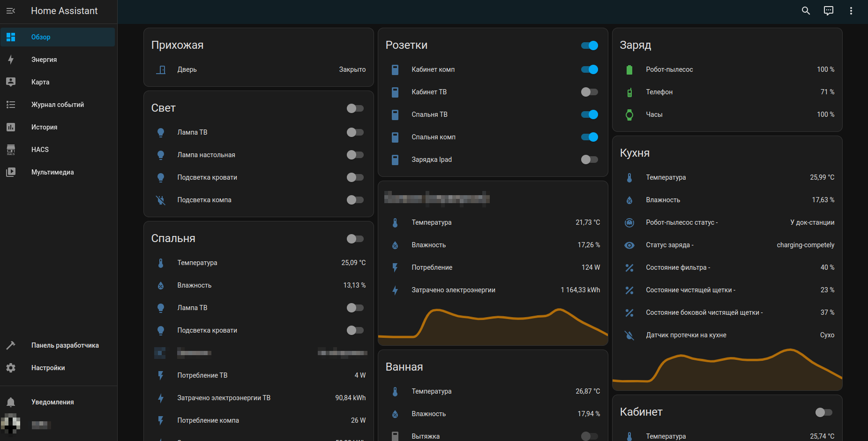868x441 pixels.
Task: Open Мультимедиа in the sidebar
Action: coord(58,172)
